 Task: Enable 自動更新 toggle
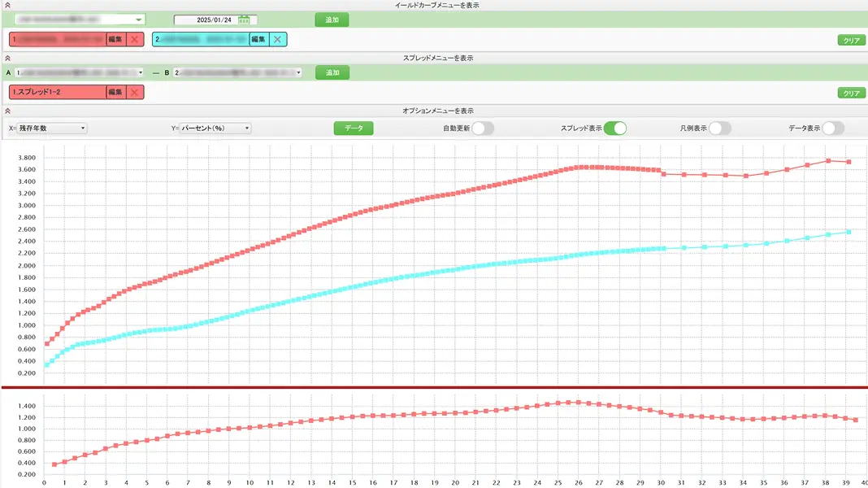[x=483, y=128]
